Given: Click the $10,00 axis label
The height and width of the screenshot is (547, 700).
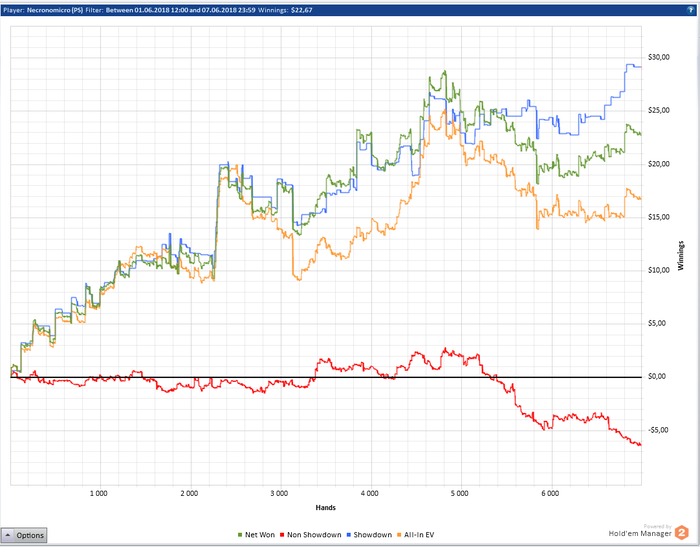Looking at the screenshot, I should (x=659, y=270).
